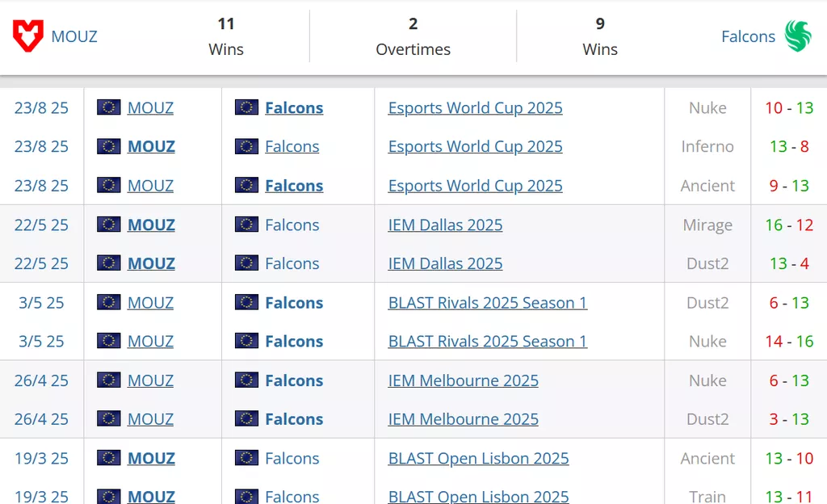Click the MOUZ team logo icon
This screenshot has height=504, width=827.
[x=28, y=36]
